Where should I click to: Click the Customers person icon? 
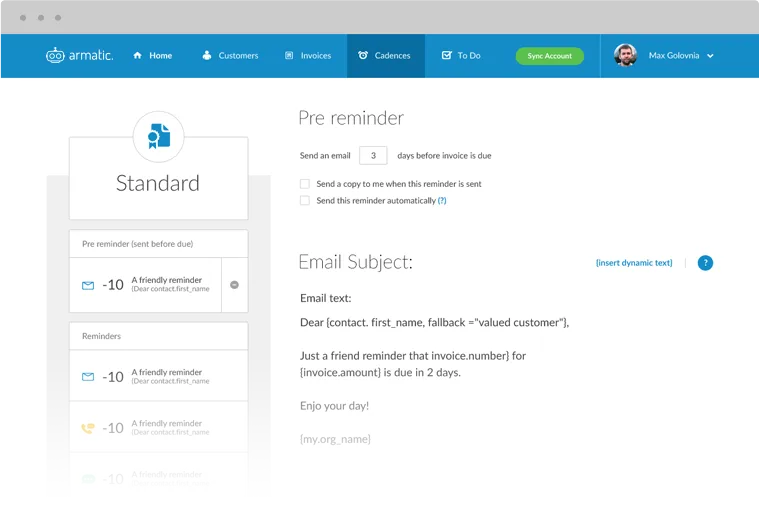tap(207, 55)
